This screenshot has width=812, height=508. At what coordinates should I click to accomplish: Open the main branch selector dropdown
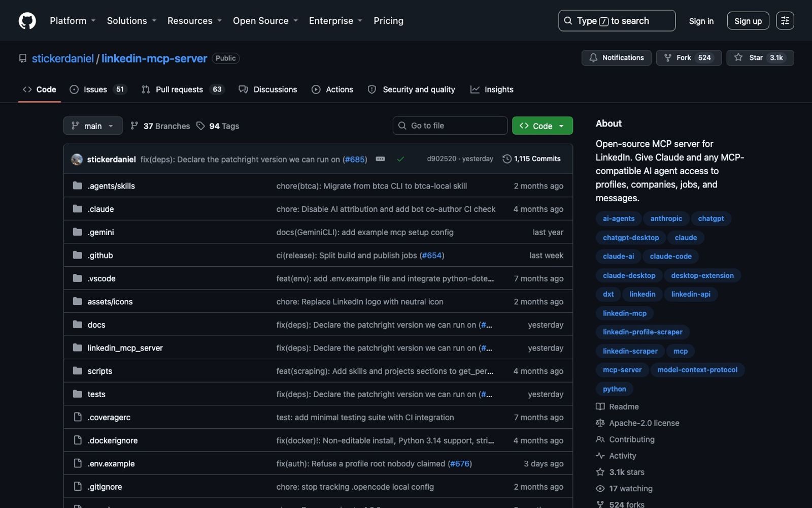(93, 125)
